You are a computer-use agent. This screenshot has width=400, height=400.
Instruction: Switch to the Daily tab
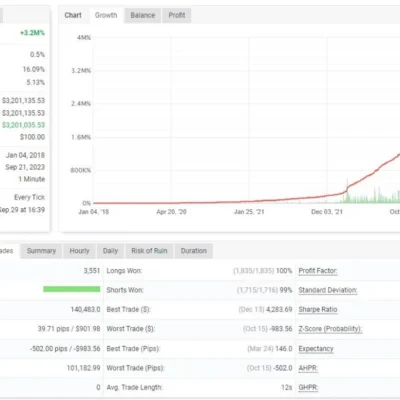pos(110,251)
